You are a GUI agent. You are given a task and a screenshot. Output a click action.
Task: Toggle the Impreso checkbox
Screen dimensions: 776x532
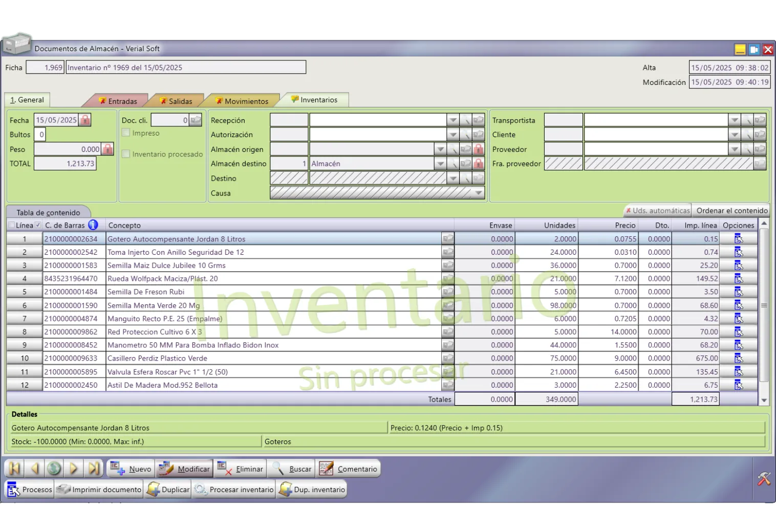[126, 133]
